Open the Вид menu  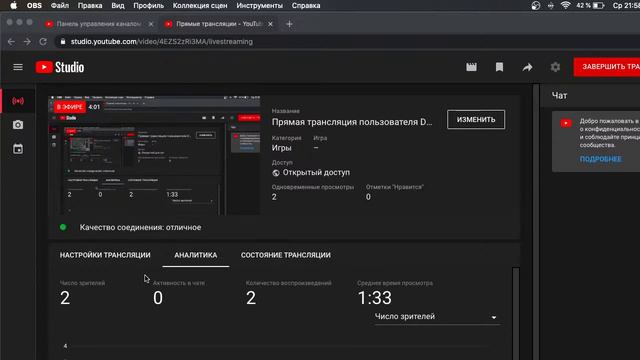click(x=118, y=6)
